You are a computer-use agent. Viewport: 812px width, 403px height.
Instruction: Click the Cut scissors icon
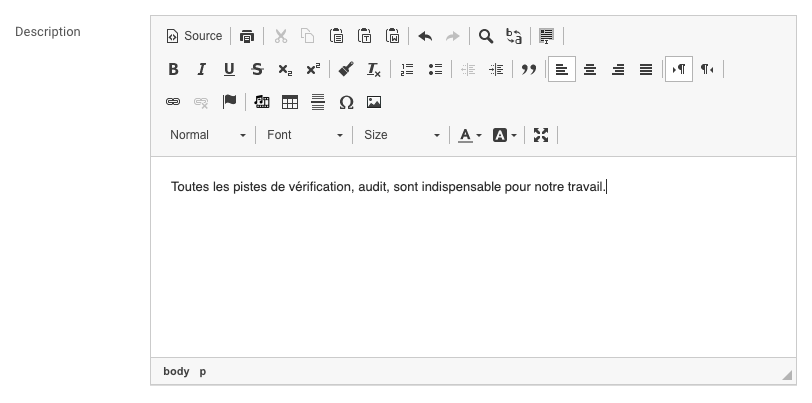pos(281,36)
